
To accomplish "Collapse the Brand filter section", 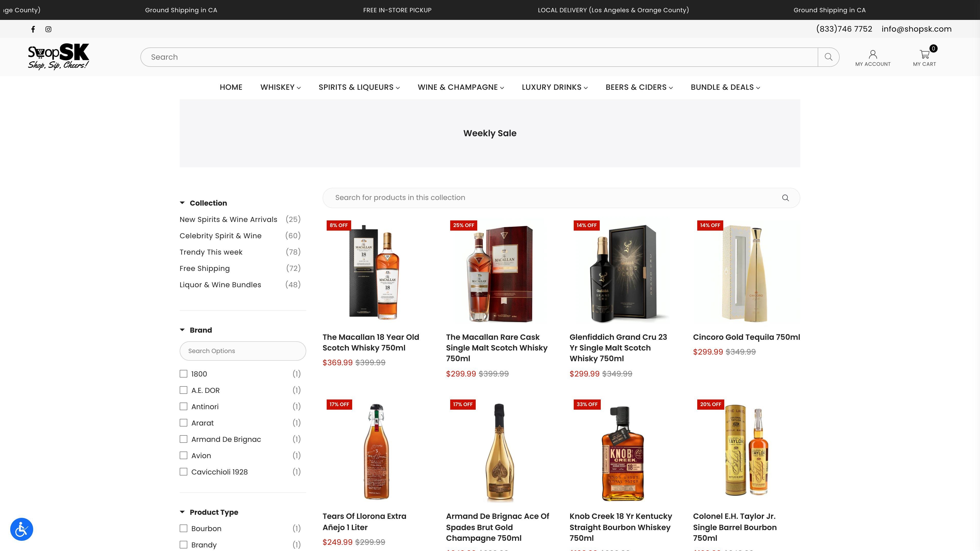I will coord(182,330).
